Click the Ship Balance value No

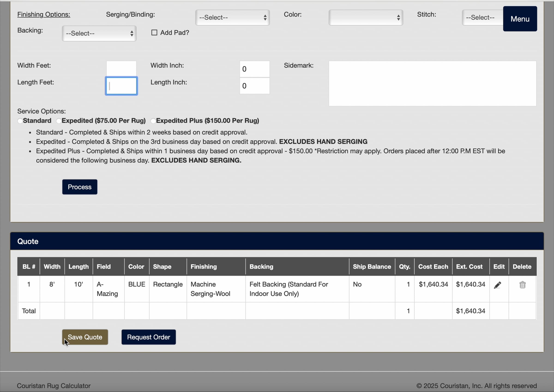357,284
